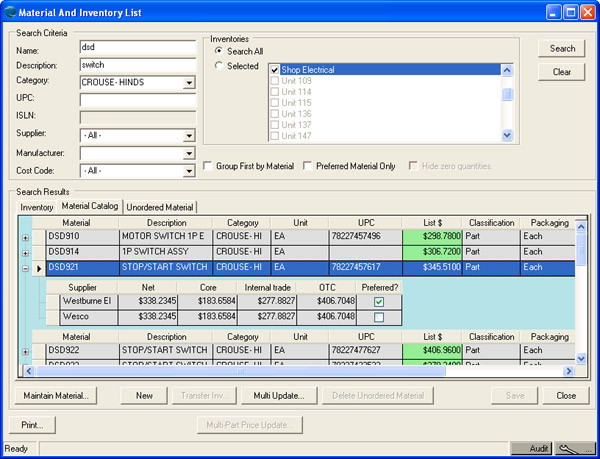Expand the DSD910 material row

[25, 237]
